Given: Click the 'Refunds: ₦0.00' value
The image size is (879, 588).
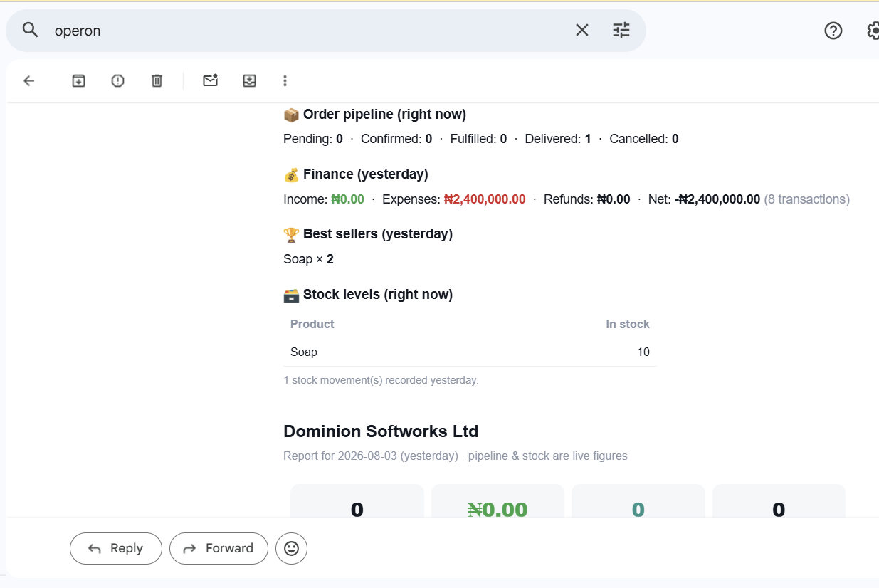Looking at the screenshot, I should coord(587,199).
